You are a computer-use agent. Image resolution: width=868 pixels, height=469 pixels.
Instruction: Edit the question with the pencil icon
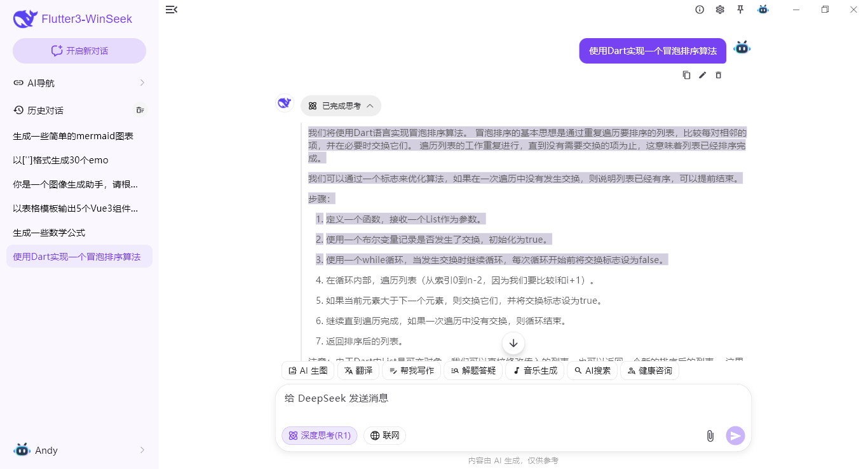point(702,75)
